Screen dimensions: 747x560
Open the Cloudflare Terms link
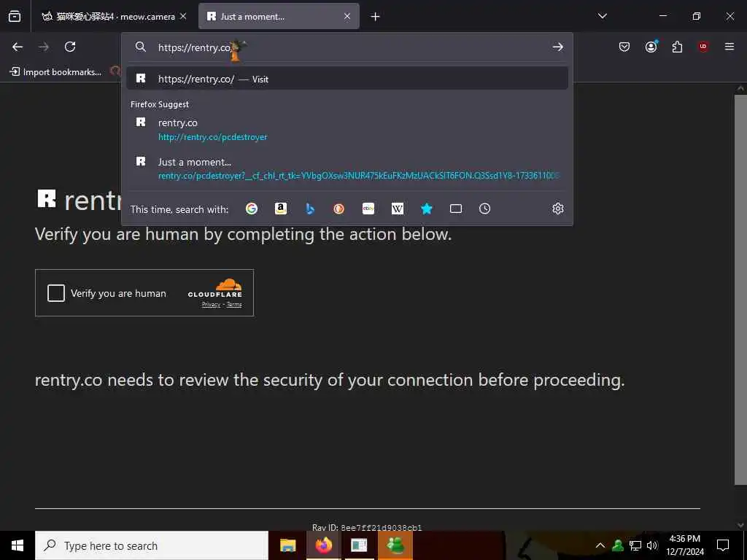point(234,305)
